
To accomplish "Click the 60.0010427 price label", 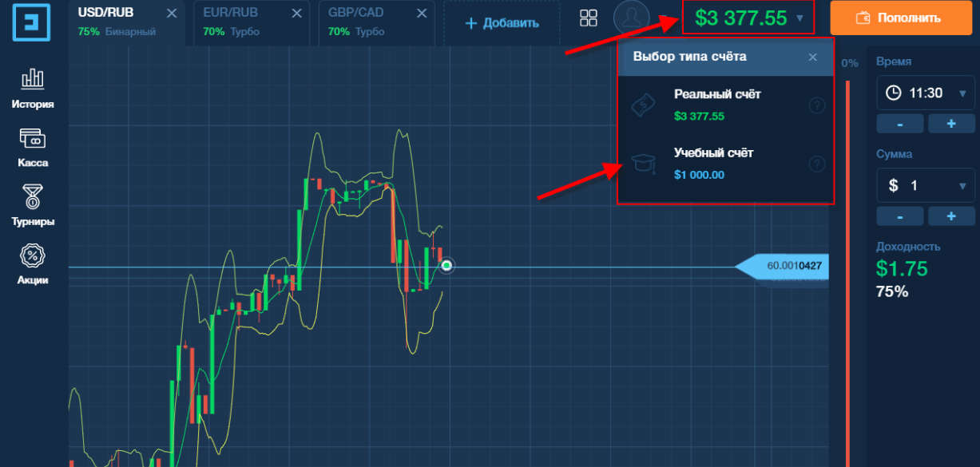I will coord(783,266).
